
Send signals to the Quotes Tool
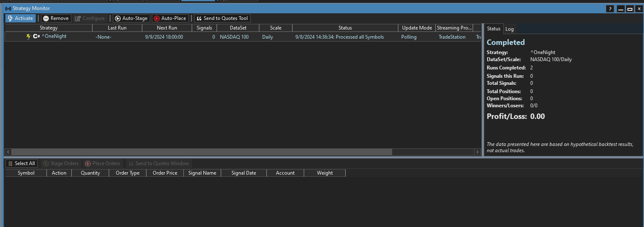[x=222, y=18]
